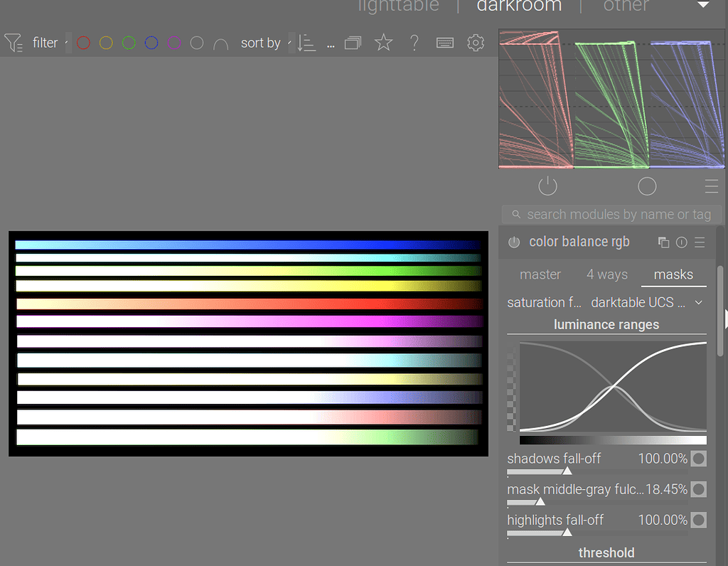This screenshot has height=566, width=728.
Task: Click the help question mark icon
Action: tap(414, 43)
